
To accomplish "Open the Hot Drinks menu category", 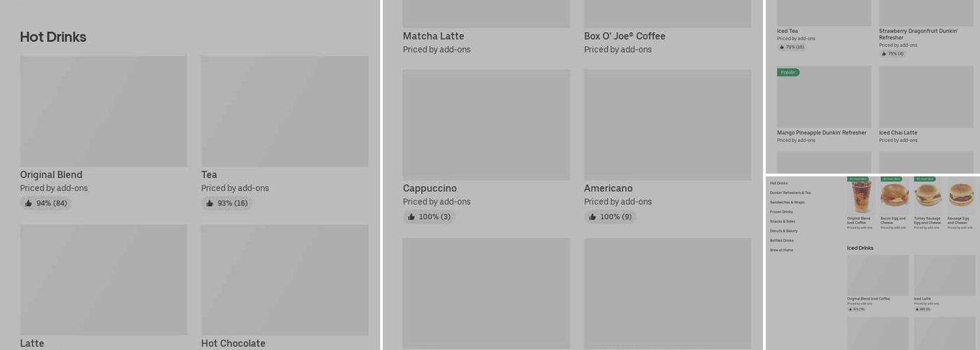I will pos(778,183).
